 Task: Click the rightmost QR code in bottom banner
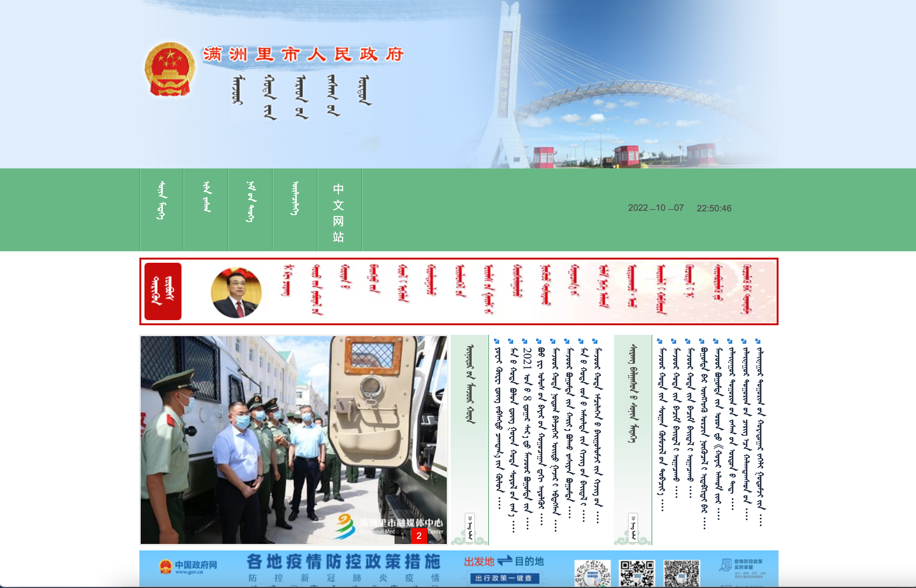pyautogui.click(x=682, y=573)
